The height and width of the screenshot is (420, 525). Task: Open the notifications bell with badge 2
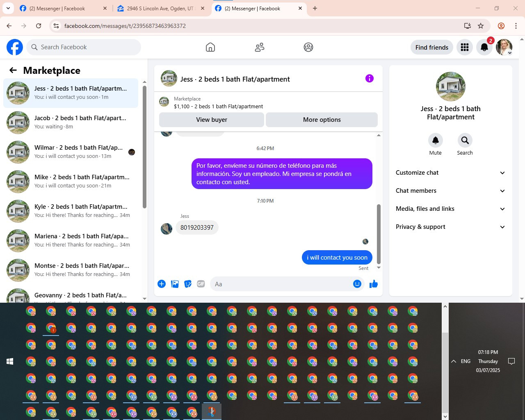click(484, 47)
